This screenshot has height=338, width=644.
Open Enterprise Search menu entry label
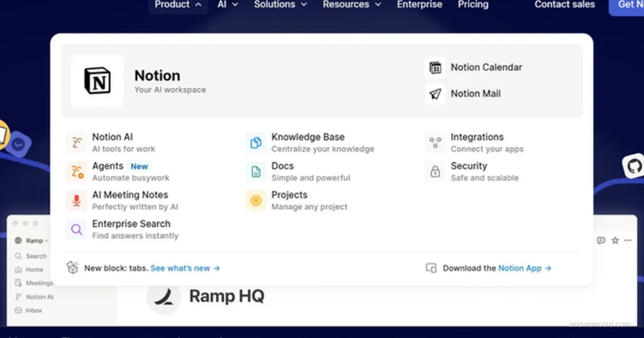click(131, 224)
